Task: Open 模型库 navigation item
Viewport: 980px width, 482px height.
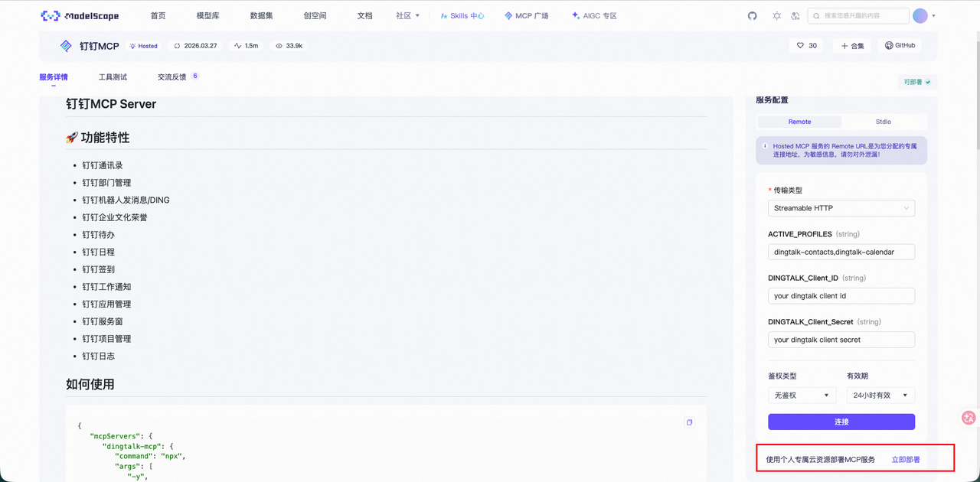Action: coord(208,15)
